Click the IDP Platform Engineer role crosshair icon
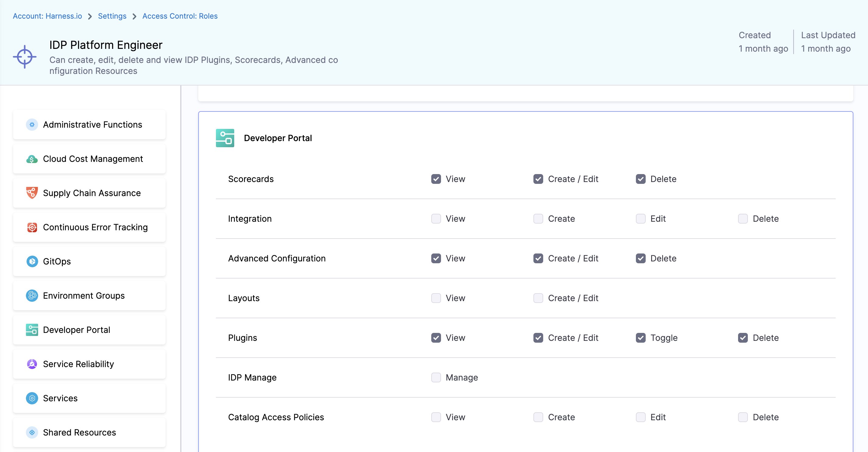 25,57
